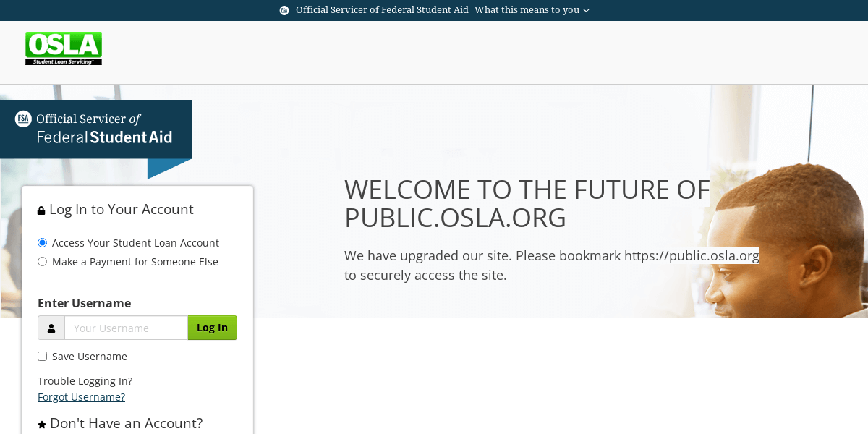Image resolution: width=868 pixels, height=434 pixels.
Task: Expand the What this means to you chevron
Action: 586,10
